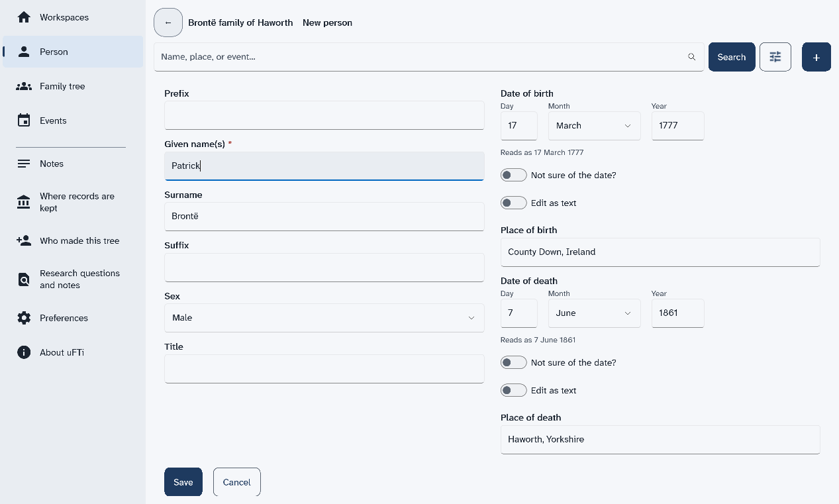Click the Events calendar icon

pos(24,121)
